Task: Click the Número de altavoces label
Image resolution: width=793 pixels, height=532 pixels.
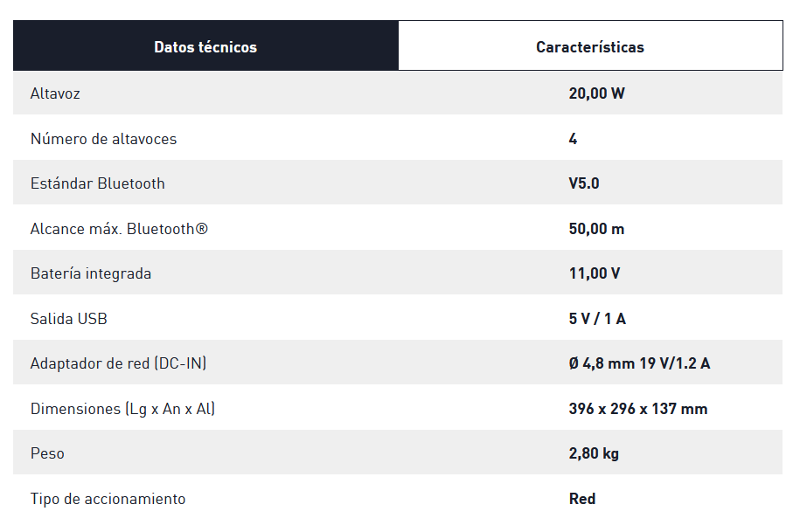Action: [x=103, y=139]
